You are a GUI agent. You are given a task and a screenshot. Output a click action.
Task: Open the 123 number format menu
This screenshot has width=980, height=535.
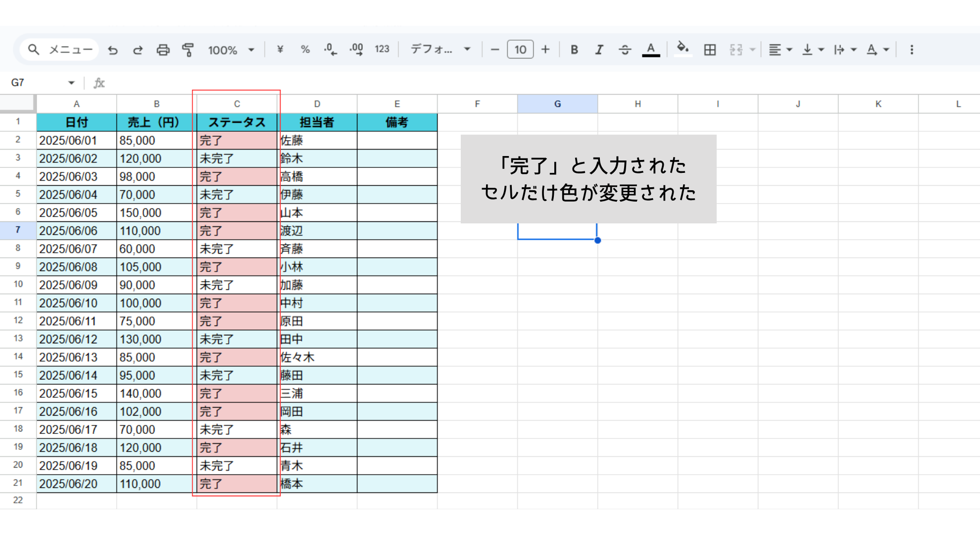pyautogui.click(x=382, y=49)
